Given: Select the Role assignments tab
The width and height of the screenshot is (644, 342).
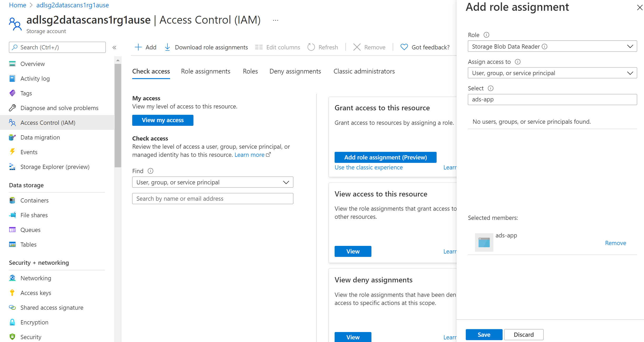Looking at the screenshot, I should (205, 71).
